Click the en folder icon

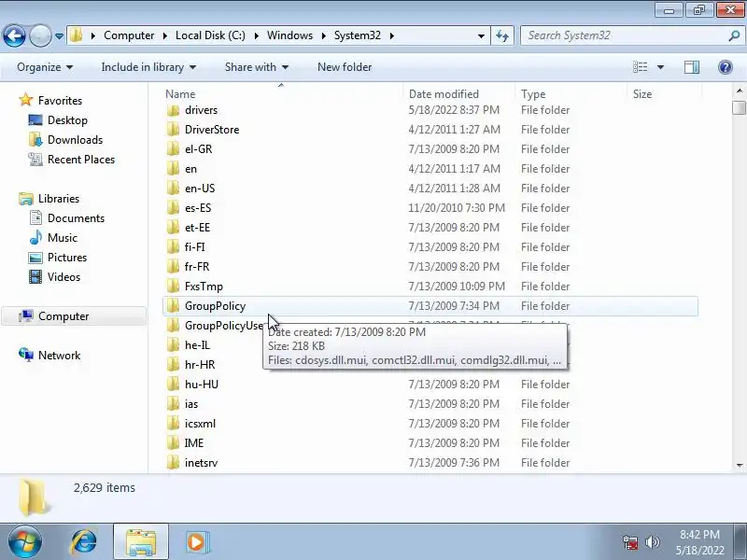(x=174, y=169)
